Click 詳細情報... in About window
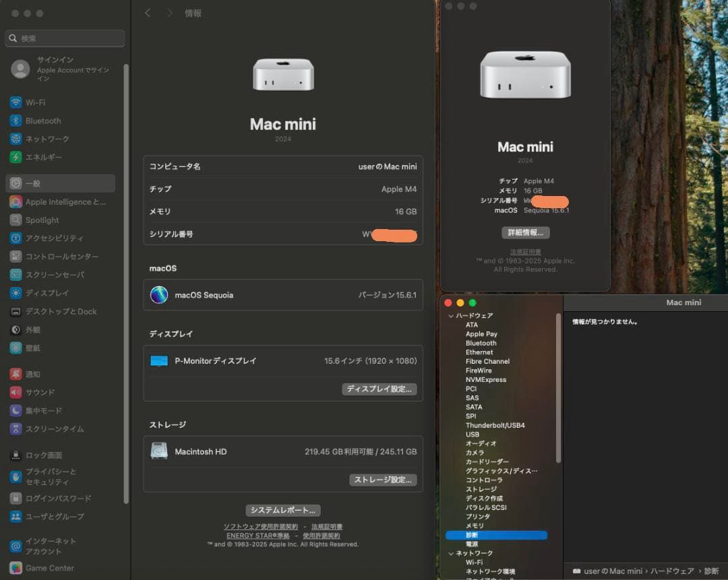The height and width of the screenshot is (580, 728). click(526, 232)
